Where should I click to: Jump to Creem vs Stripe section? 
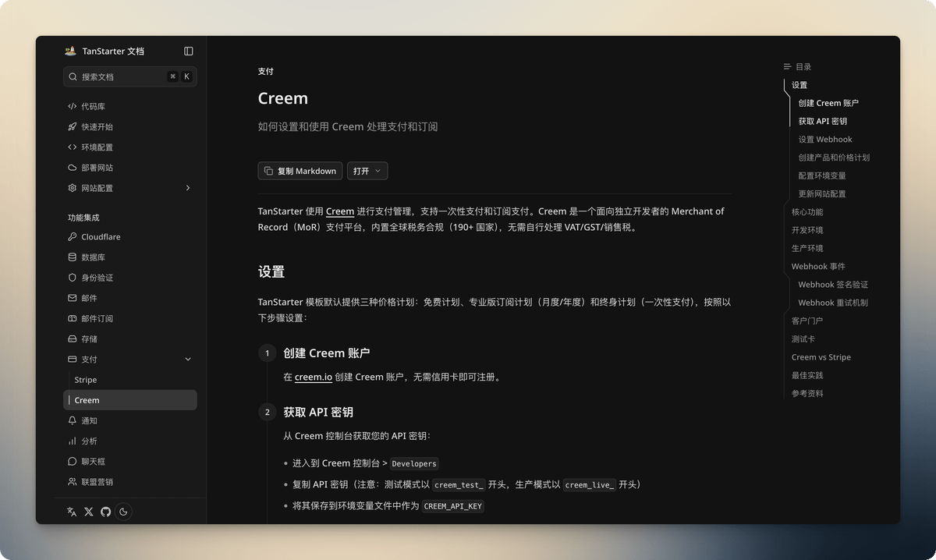pyautogui.click(x=821, y=357)
